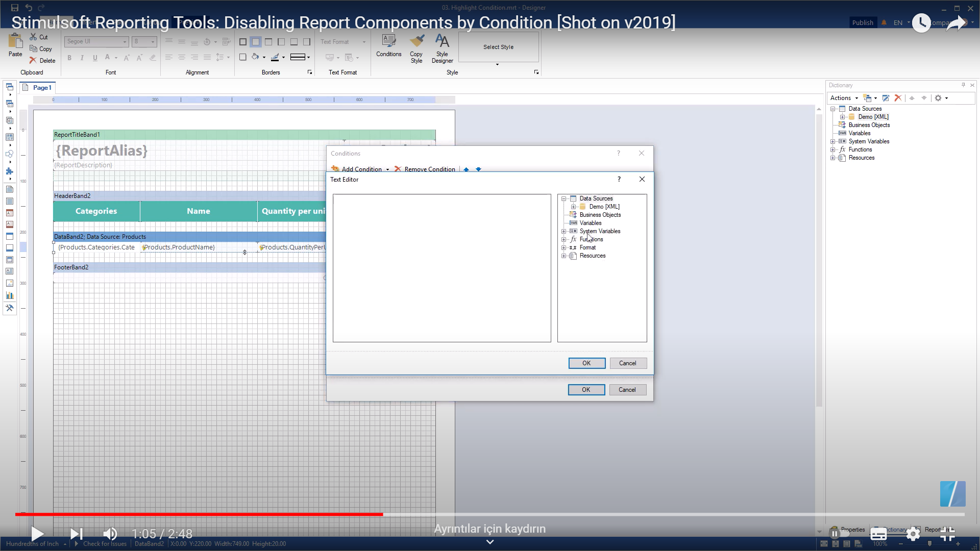The image size is (980, 551).
Task: Skip to next video
Action: (x=77, y=534)
